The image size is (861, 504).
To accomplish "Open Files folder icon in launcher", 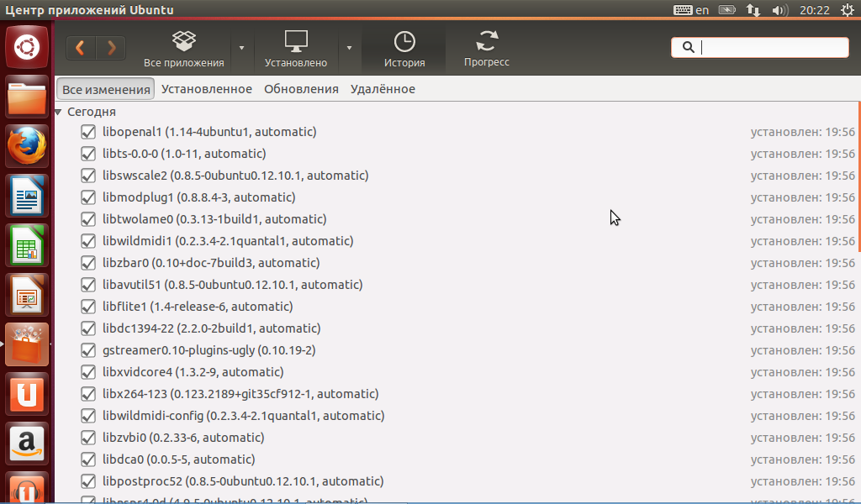I will (x=27, y=97).
